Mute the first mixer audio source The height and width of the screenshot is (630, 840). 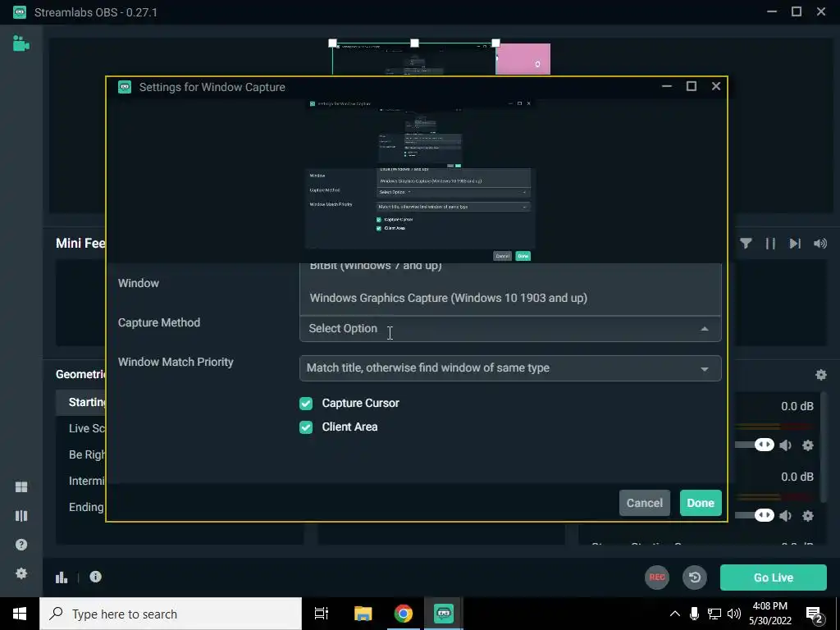(785, 445)
